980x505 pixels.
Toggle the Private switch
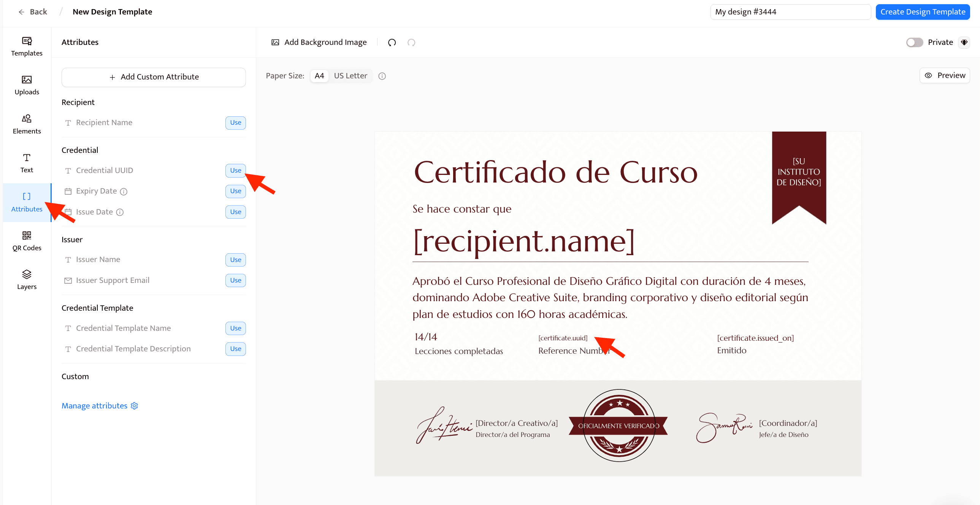tap(915, 42)
